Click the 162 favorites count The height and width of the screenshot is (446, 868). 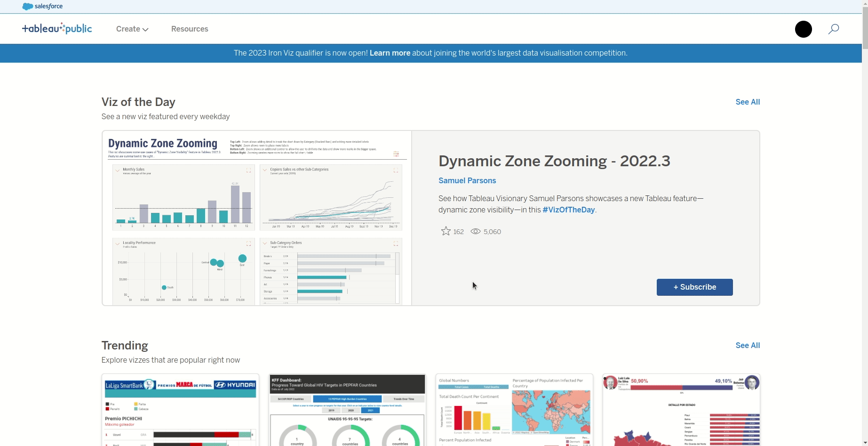pyautogui.click(x=458, y=232)
